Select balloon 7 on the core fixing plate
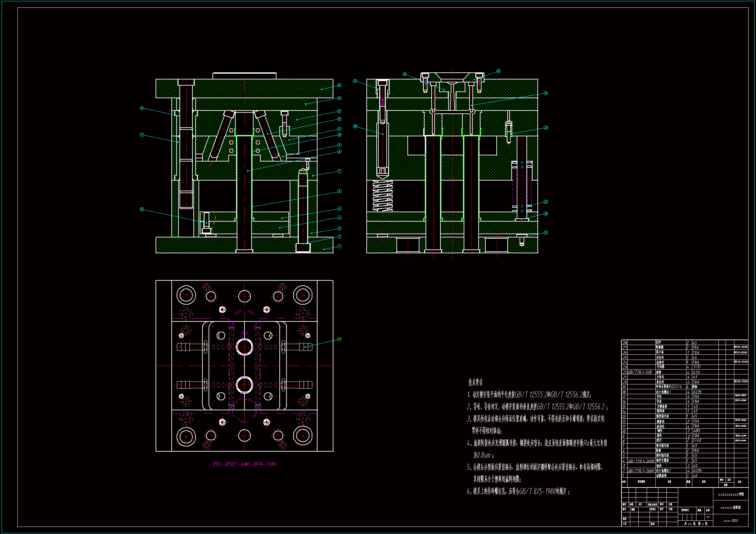Screen dimensions: 756x534 click(339, 171)
